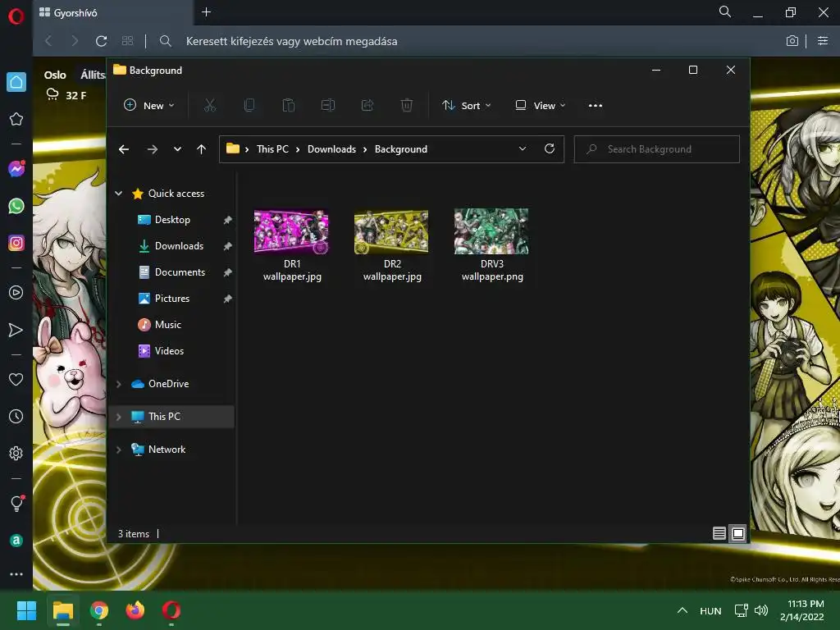This screenshot has height=630, width=840.
Task: Click Chrome icon on taskbar
Action: click(99, 610)
